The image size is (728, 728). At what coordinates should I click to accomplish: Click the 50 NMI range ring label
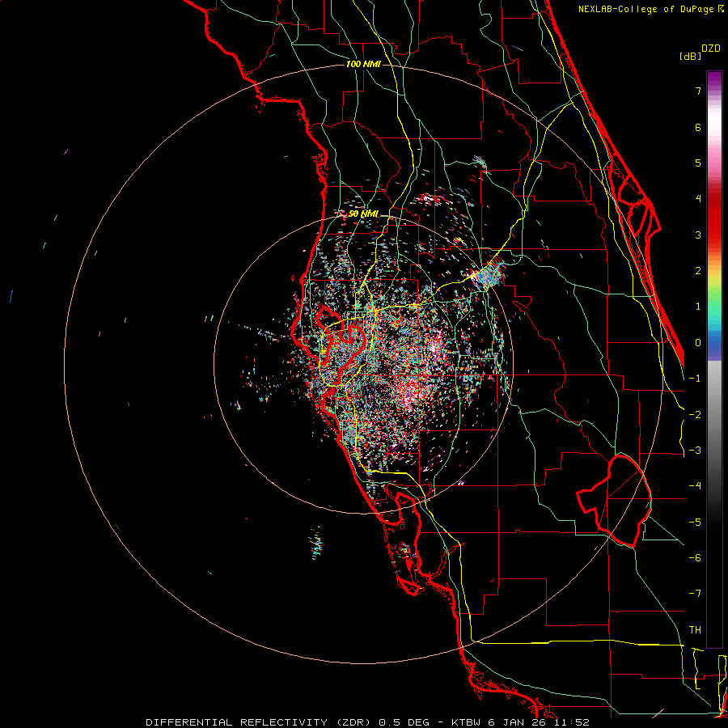click(x=363, y=214)
